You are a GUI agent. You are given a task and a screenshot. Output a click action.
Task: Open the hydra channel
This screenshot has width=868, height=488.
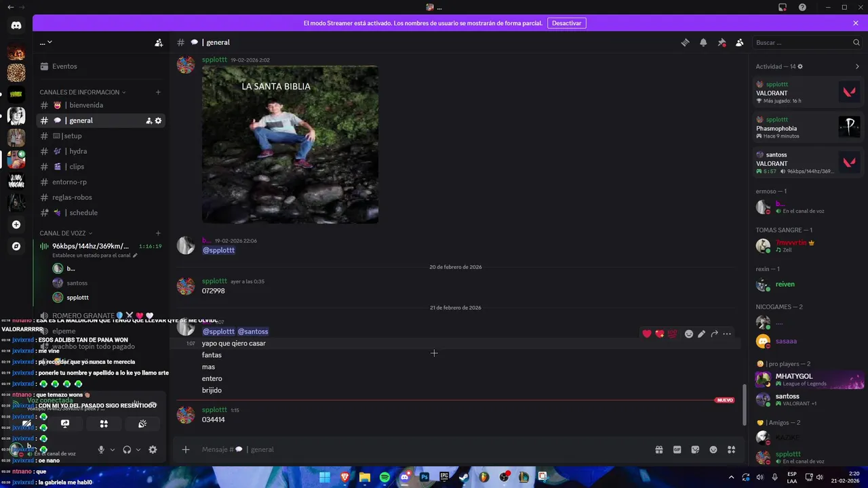tap(100, 151)
